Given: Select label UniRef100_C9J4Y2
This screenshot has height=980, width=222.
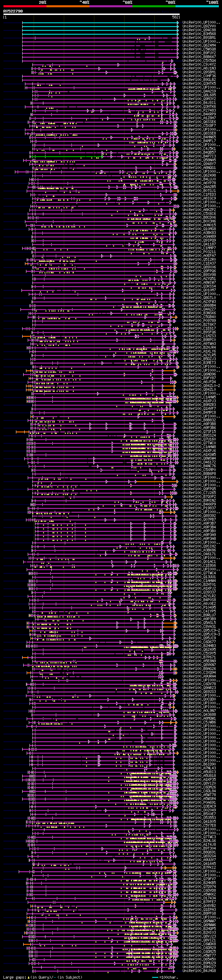Looking at the screenshot, I should 199,65.
